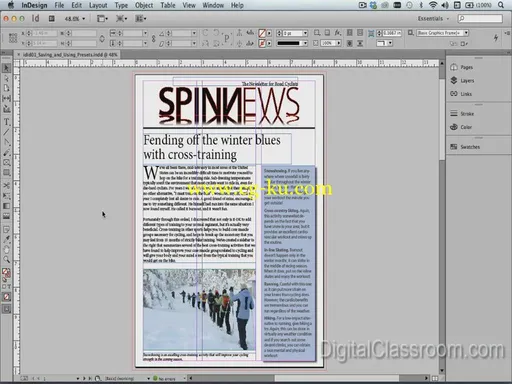The width and height of the screenshot is (512, 384).
Task: Toggle constrain proportions for width and height
Action: pos(102,38)
